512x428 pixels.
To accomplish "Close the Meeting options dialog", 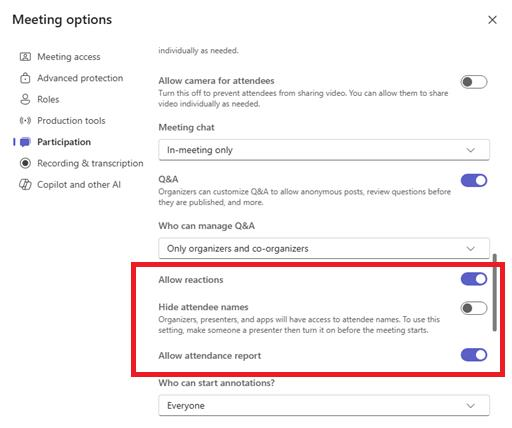I will click(x=492, y=20).
